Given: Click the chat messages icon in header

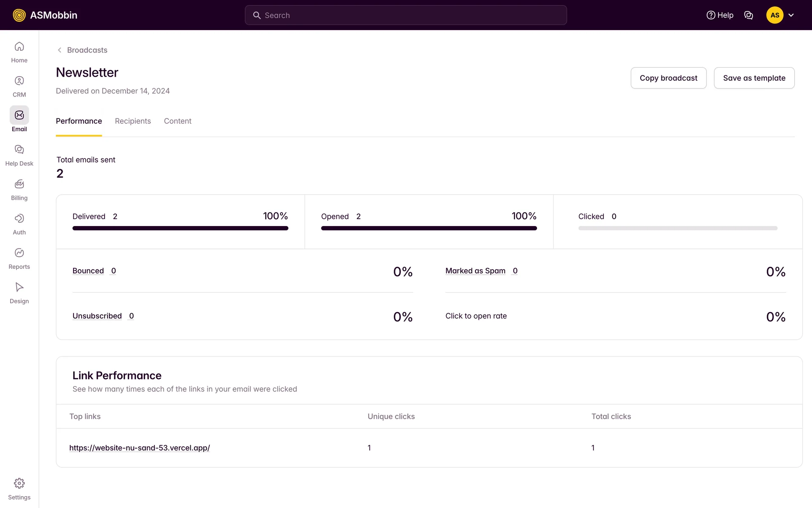Looking at the screenshot, I should click(748, 15).
